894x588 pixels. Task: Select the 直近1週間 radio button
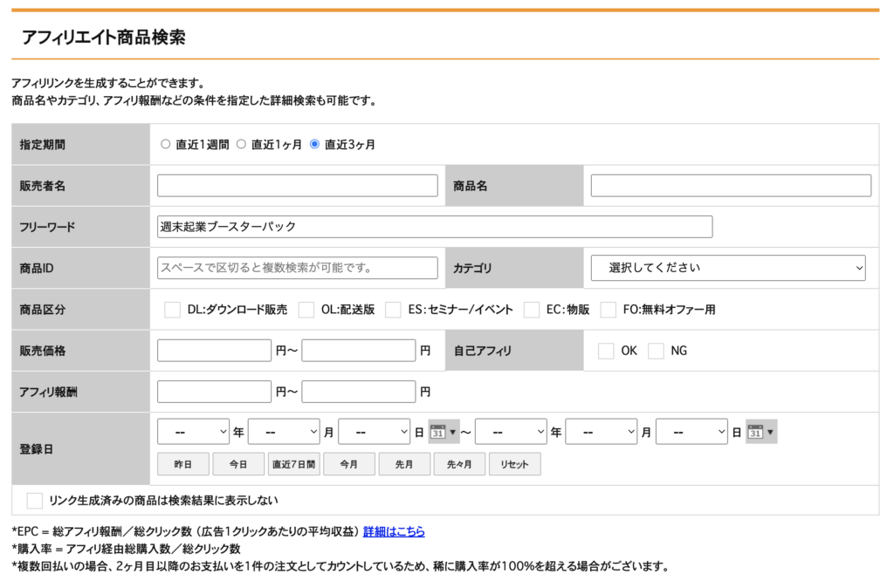click(x=165, y=144)
